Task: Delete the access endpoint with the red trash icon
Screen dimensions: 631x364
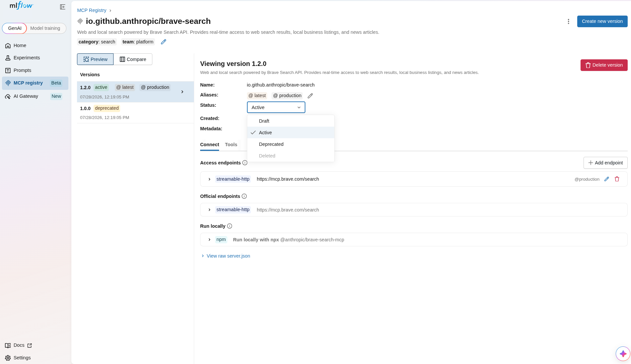Action: (x=617, y=179)
